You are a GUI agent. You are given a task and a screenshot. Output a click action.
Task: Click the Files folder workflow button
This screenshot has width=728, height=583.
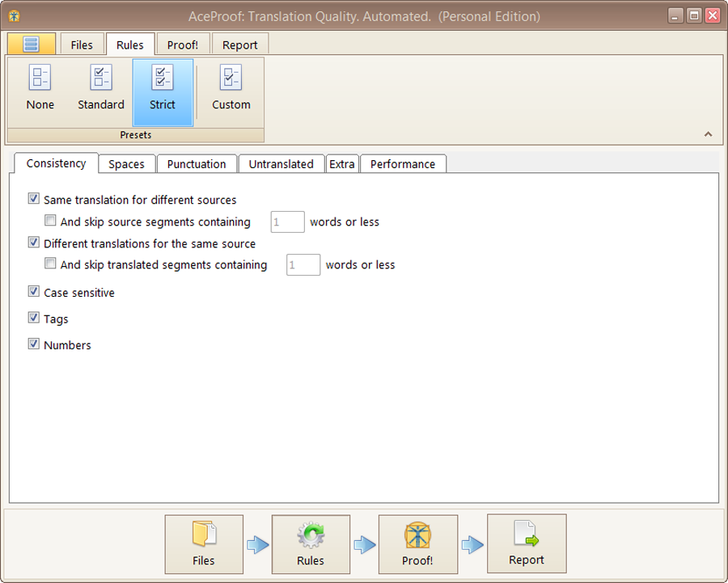tap(204, 544)
